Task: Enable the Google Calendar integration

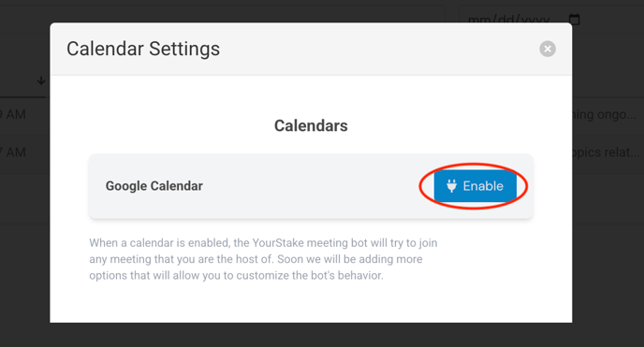Action: pyautogui.click(x=476, y=186)
